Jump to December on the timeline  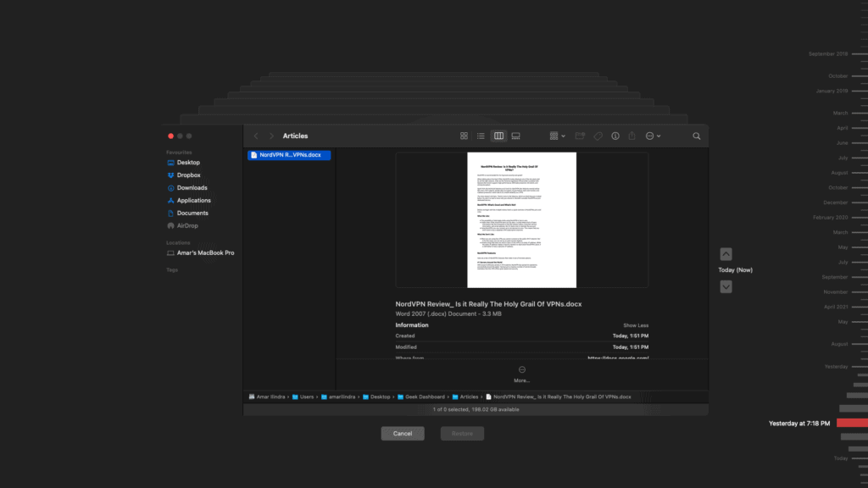(835, 202)
